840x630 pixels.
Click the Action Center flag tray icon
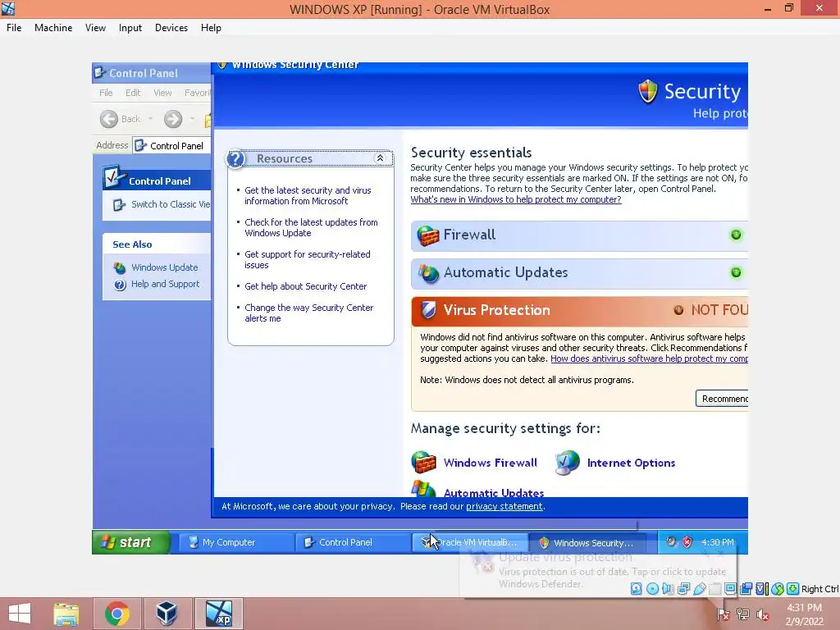pyautogui.click(x=724, y=614)
